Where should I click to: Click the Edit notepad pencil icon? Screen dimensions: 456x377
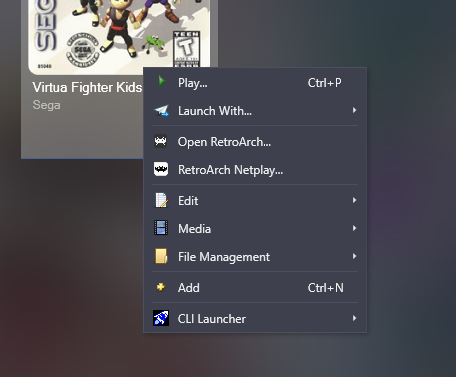pyautogui.click(x=161, y=200)
